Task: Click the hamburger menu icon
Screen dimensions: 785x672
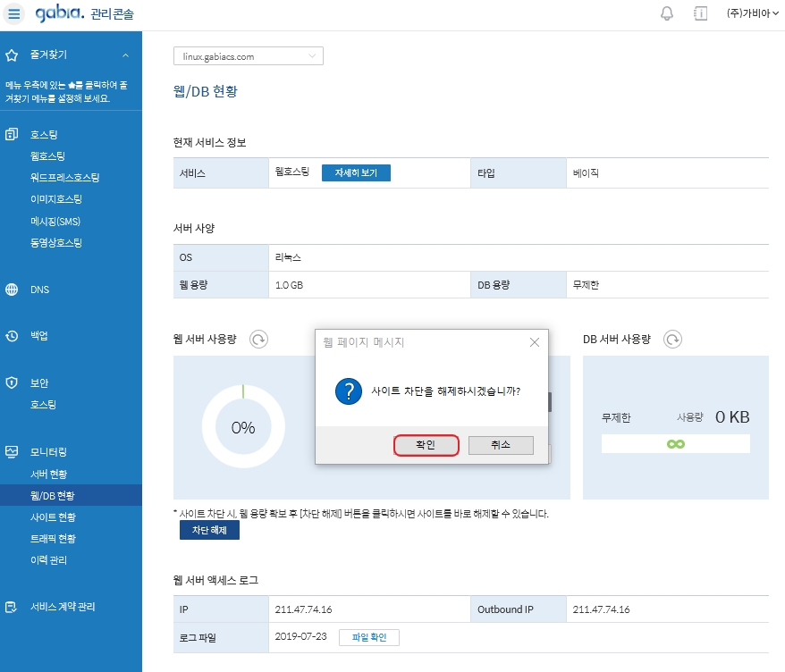Action: tap(14, 14)
